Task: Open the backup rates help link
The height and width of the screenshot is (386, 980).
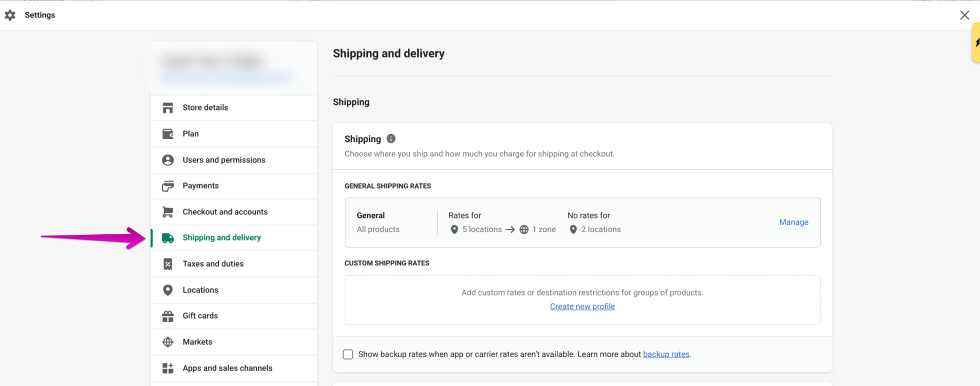Action: point(666,354)
